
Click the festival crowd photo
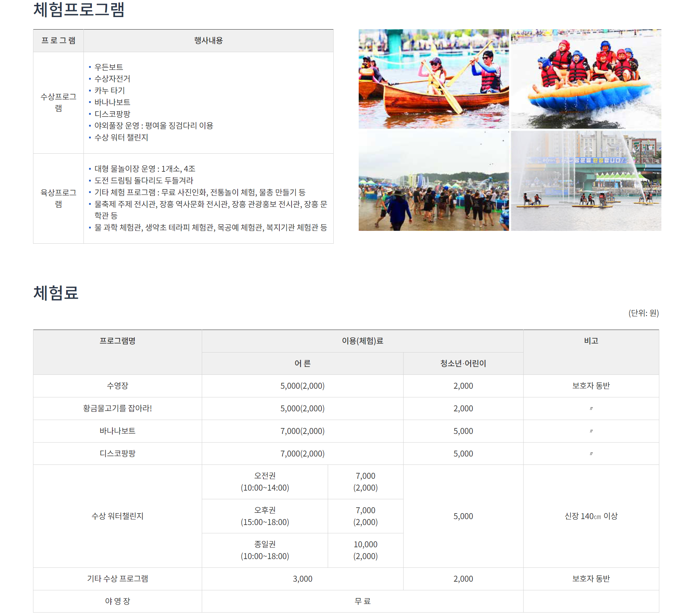(x=433, y=181)
